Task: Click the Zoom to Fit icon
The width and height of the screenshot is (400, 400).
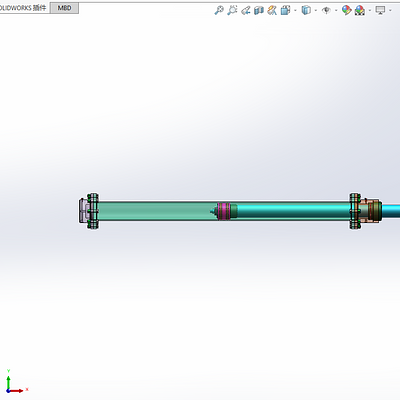Action: (219, 10)
